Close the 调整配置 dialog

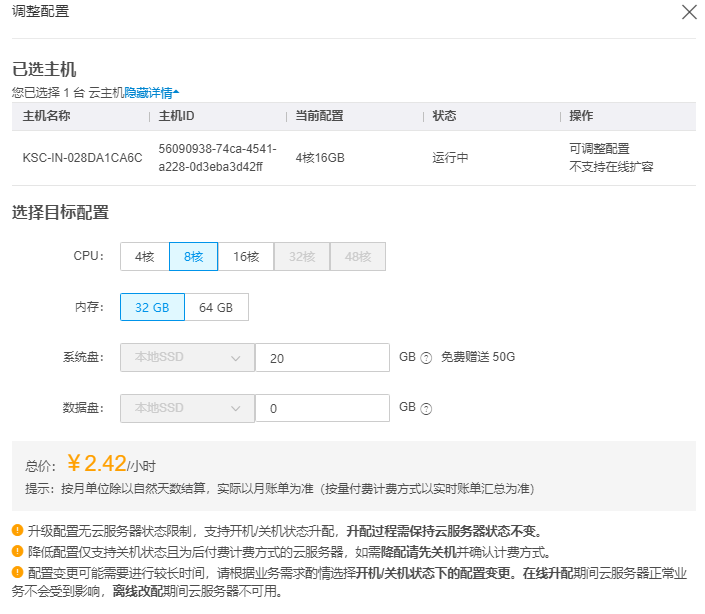[688, 13]
